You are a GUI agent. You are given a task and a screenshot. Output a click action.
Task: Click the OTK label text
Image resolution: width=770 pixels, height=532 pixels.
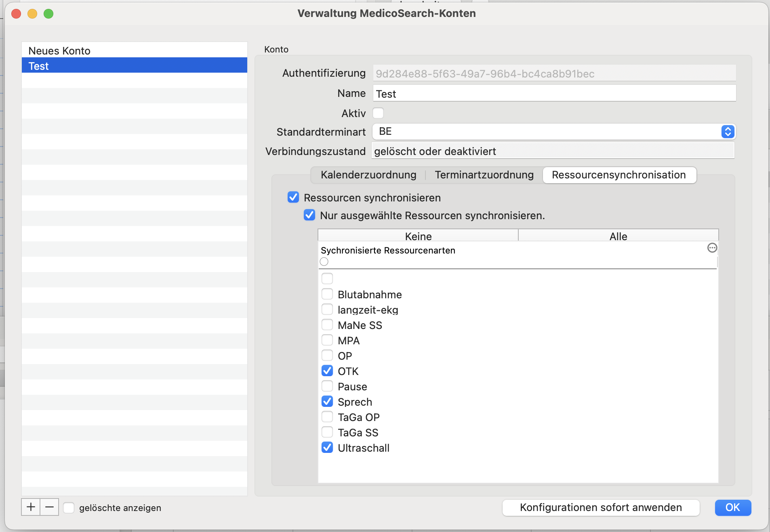348,371
